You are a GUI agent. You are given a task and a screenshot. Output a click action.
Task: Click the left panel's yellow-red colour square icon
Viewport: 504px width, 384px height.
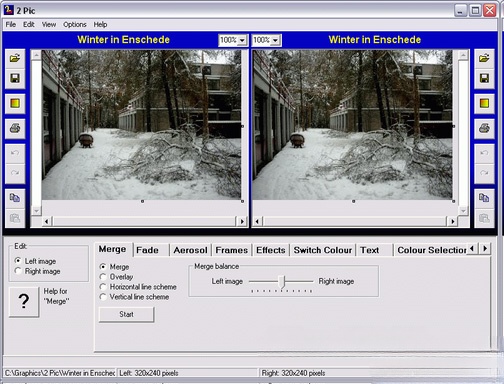coord(15,104)
